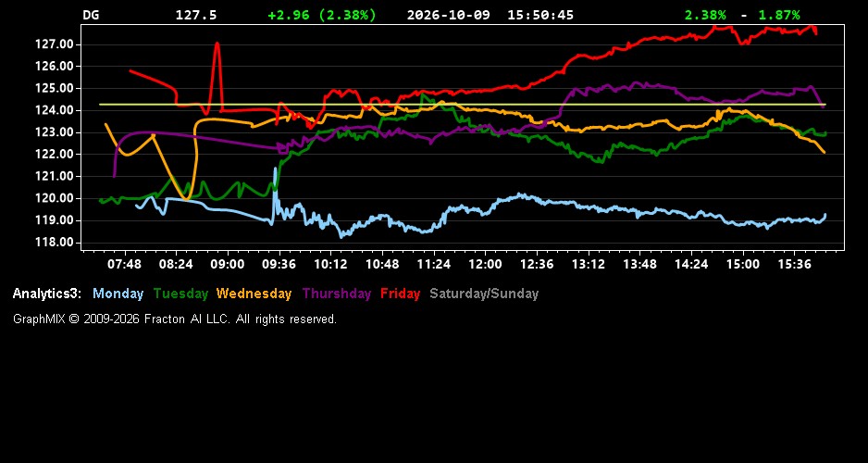
Task: Select the Monday legend label
Action: [x=118, y=294]
